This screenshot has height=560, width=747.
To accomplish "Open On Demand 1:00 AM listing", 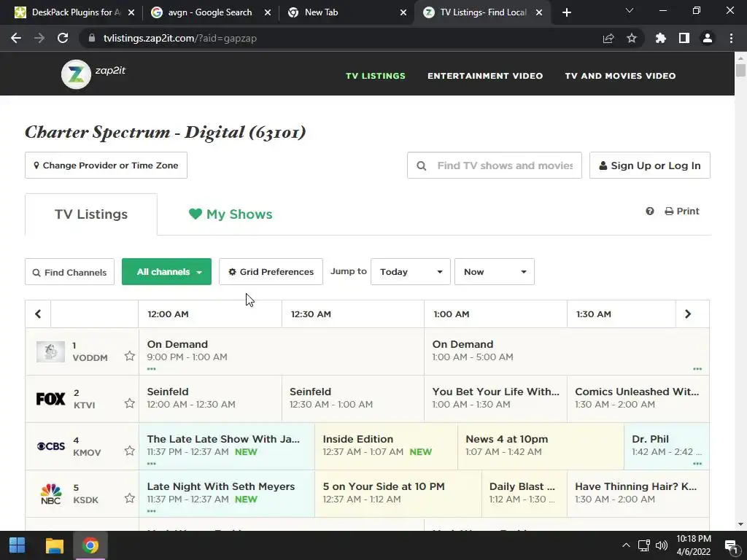I will point(566,351).
